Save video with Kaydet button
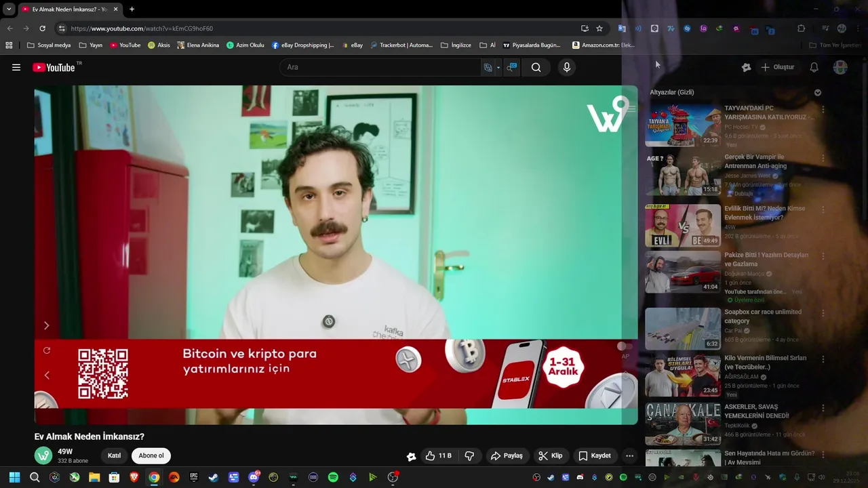This screenshot has width=868, height=488. 595,455
